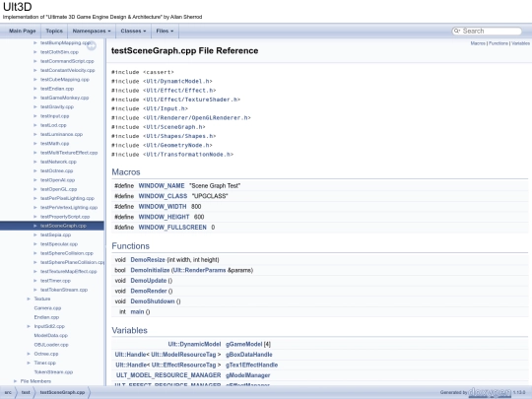Select OBJLoader.cpp in tree

coord(51,345)
